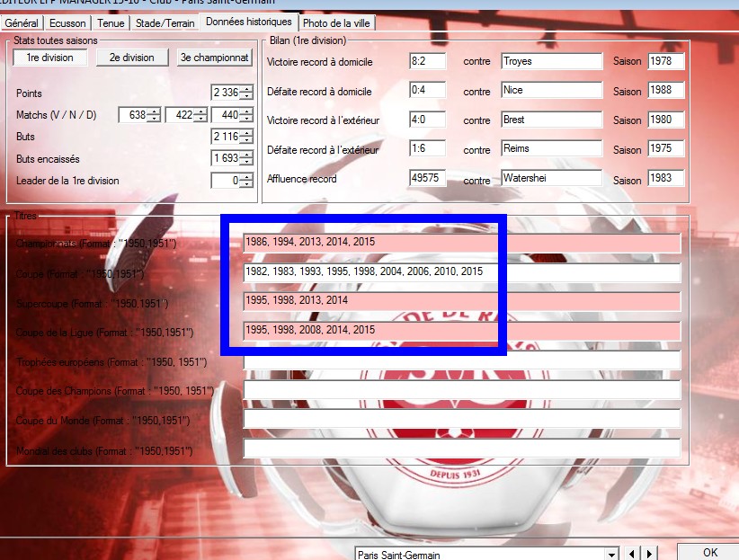Show 2e division stats
This screenshot has height=560, width=739.
132,58
